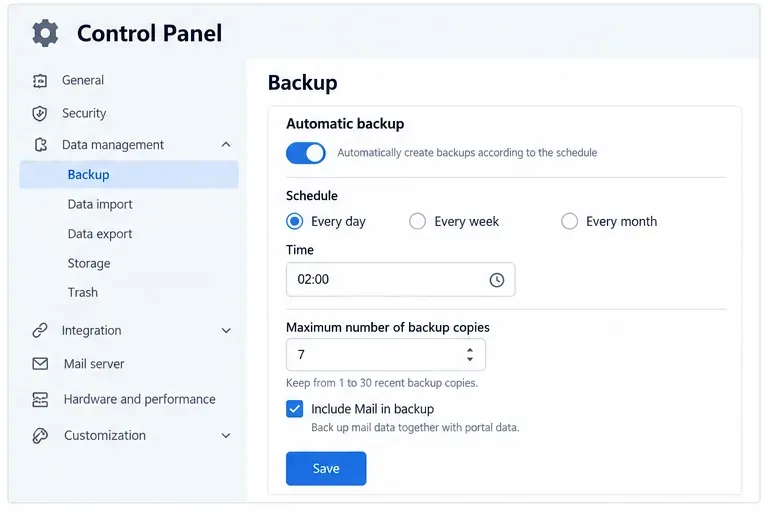This screenshot has width=768, height=512.
Task: Turn off the Automatic backup switch
Action: [x=306, y=153]
